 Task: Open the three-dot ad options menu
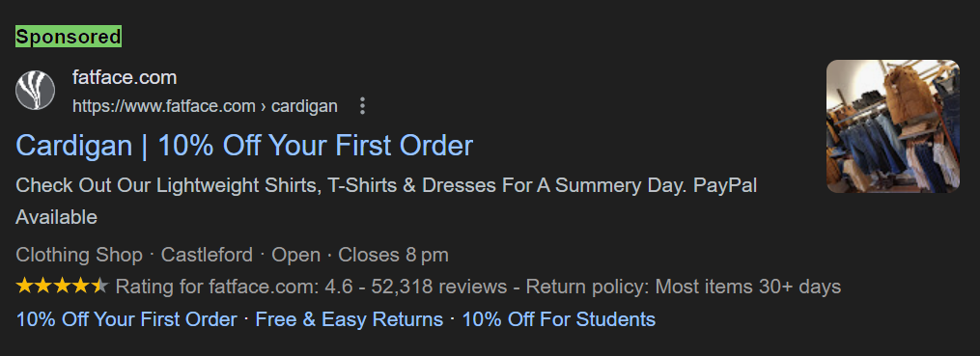point(362,105)
